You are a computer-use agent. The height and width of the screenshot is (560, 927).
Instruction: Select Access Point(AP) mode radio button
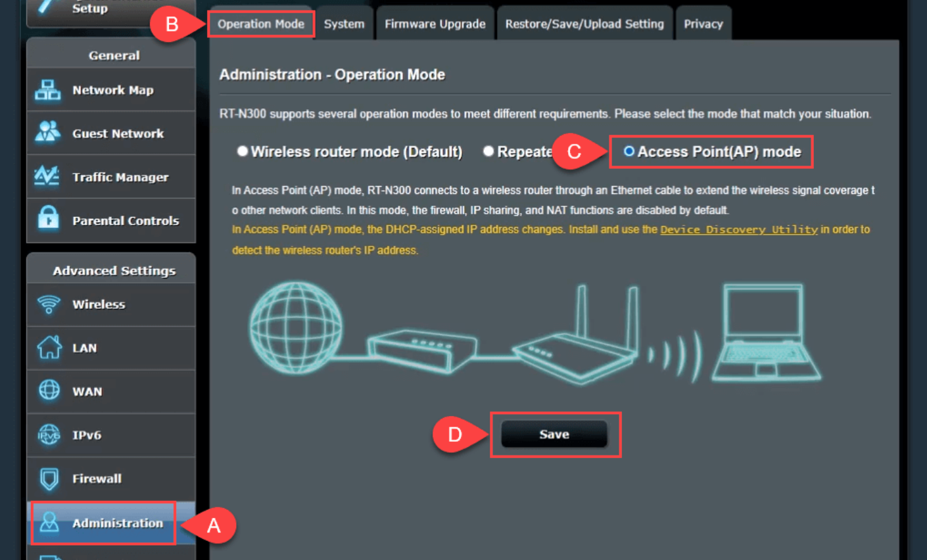[x=629, y=151]
